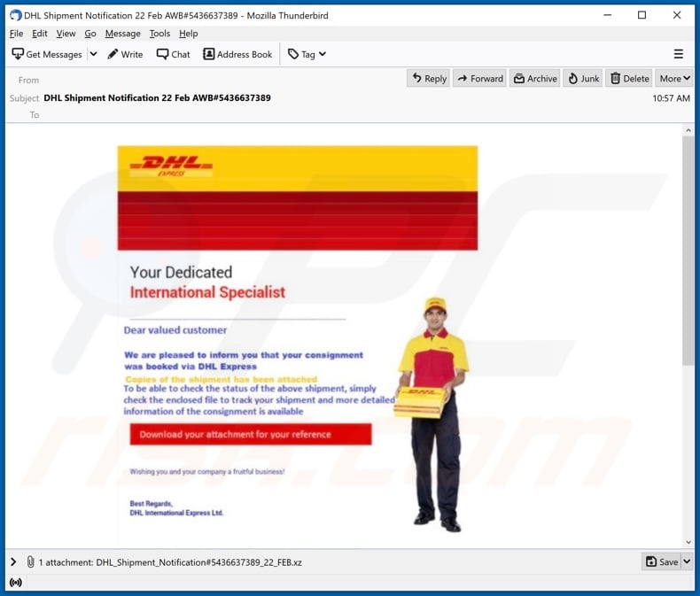Open the Message menu
The image size is (700, 596).
point(123,34)
